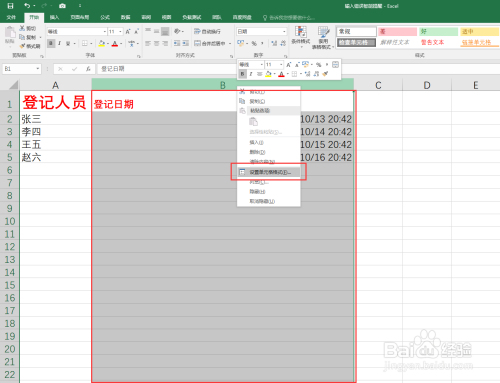Click the Save icon in quick access toolbar
The image size is (500, 383).
click(10, 6)
